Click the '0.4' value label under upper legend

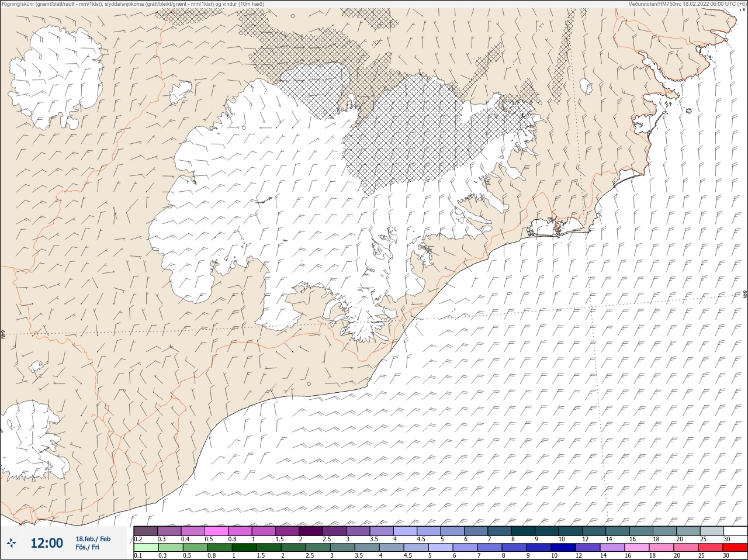[185, 539]
